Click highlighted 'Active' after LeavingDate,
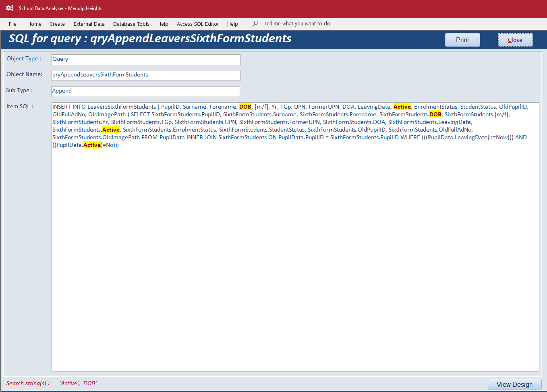 tap(402, 107)
